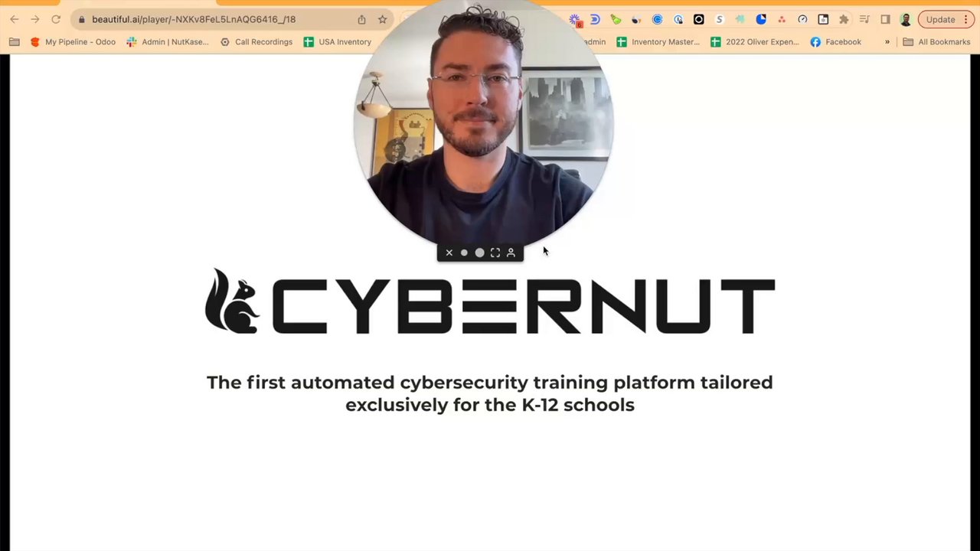Click the Update button in Chrome

click(x=940, y=19)
